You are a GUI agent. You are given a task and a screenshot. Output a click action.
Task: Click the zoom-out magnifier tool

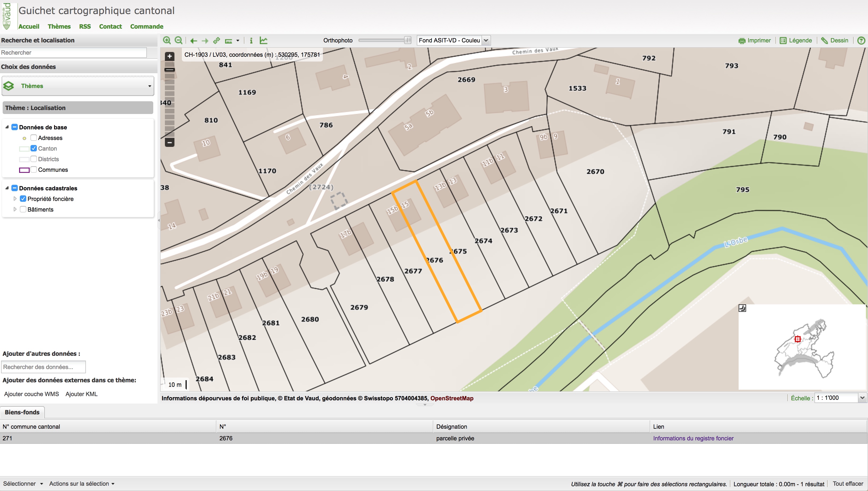coord(179,41)
